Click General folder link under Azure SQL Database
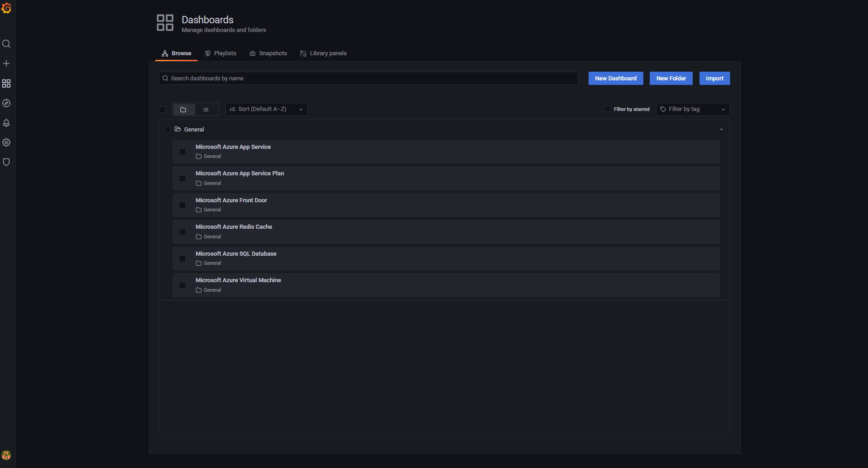This screenshot has width=868, height=468. click(209, 263)
